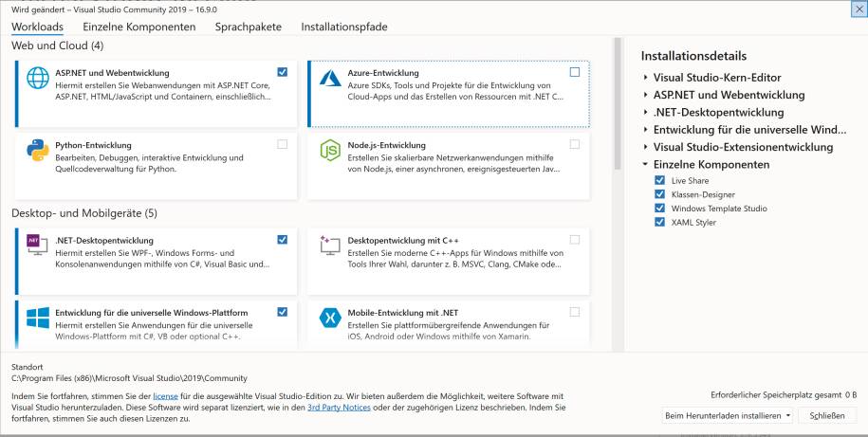
Task: Click Desktop- und Mobilgeräte (5) heading
Action: pos(84,213)
